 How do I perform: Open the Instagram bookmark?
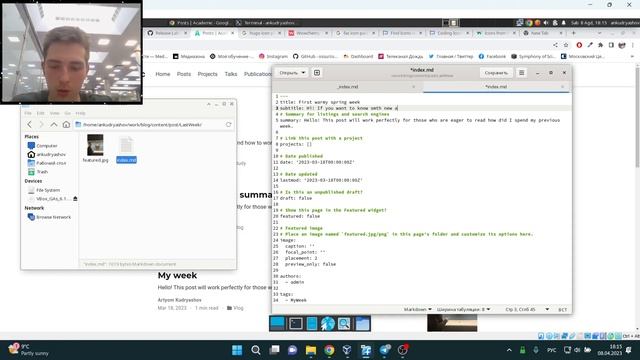click(x=273, y=56)
